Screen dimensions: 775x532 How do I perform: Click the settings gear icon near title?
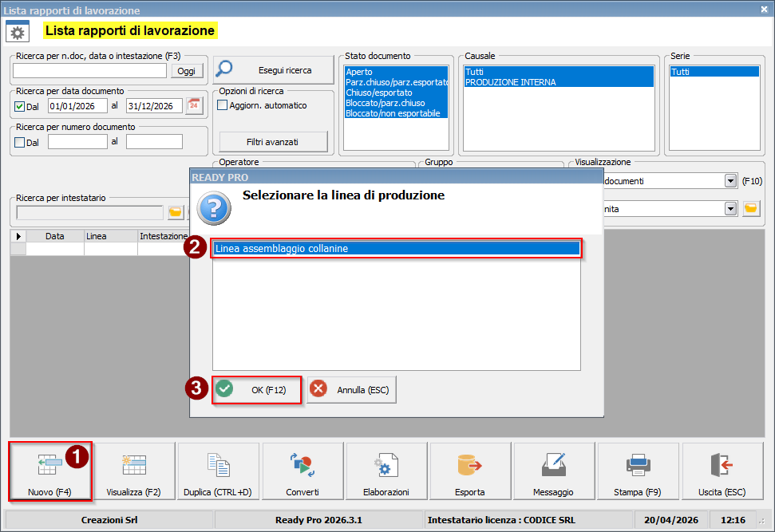[18, 32]
